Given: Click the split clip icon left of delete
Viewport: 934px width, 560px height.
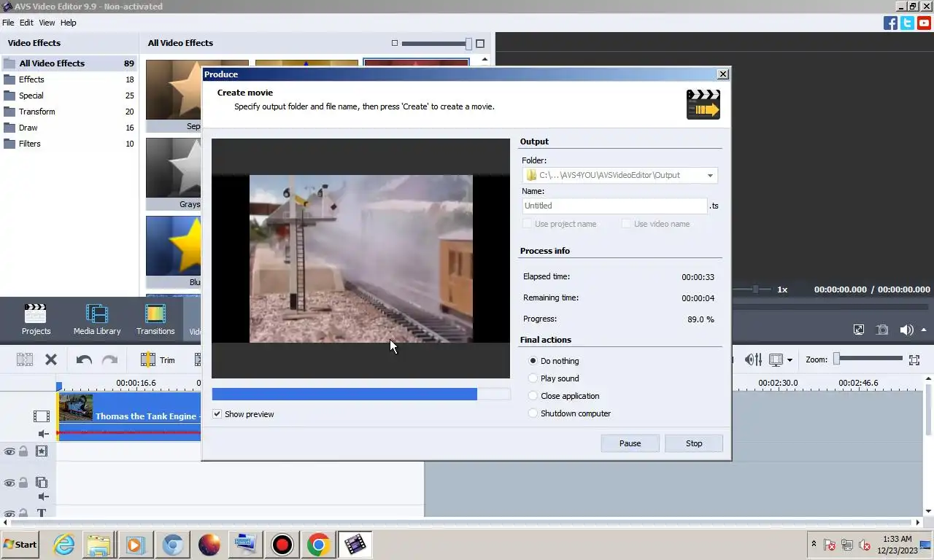Looking at the screenshot, I should click(25, 359).
